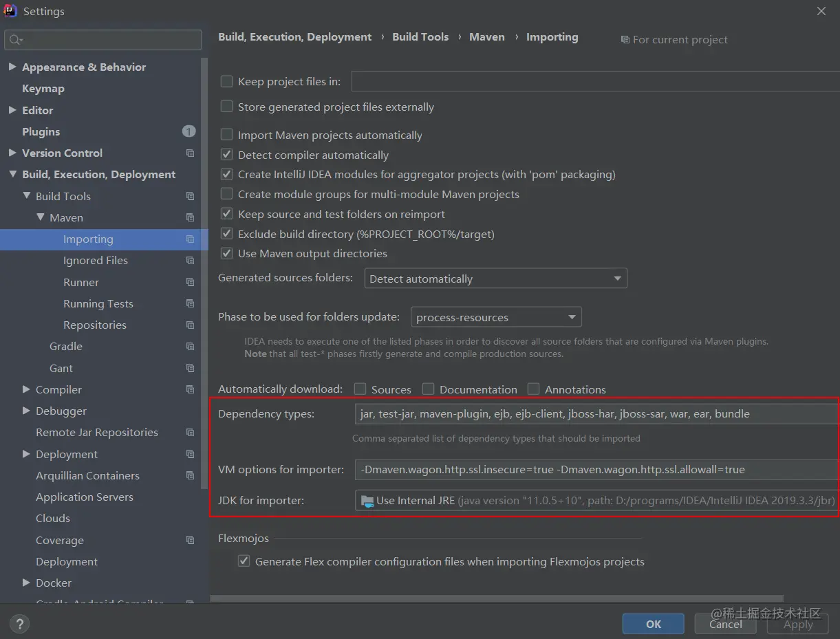
Task: Uncheck Keep source and test folders on reimport
Action: click(x=226, y=214)
